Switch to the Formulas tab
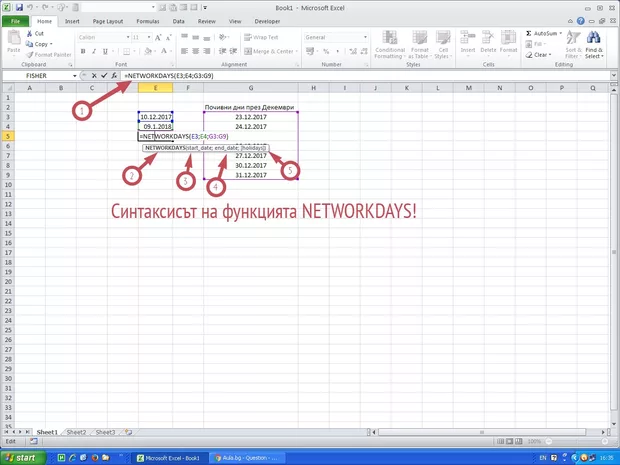This screenshot has height=465, width=620. tap(147, 21)
